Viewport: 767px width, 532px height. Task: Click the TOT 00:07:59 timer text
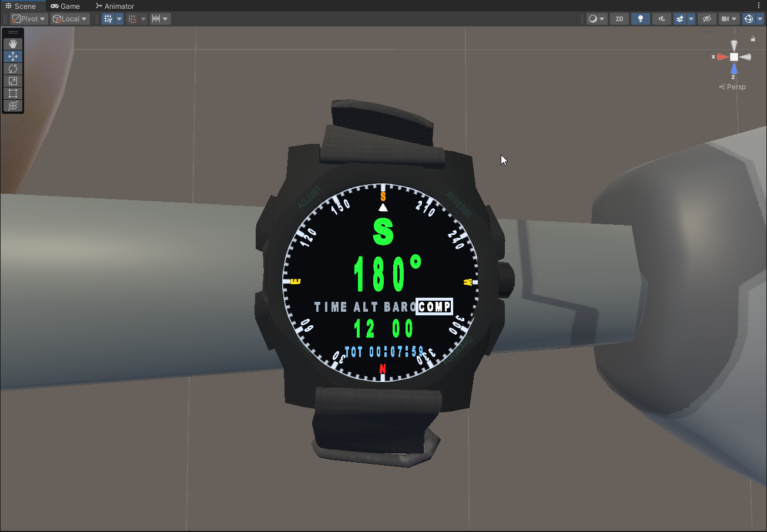384,352
